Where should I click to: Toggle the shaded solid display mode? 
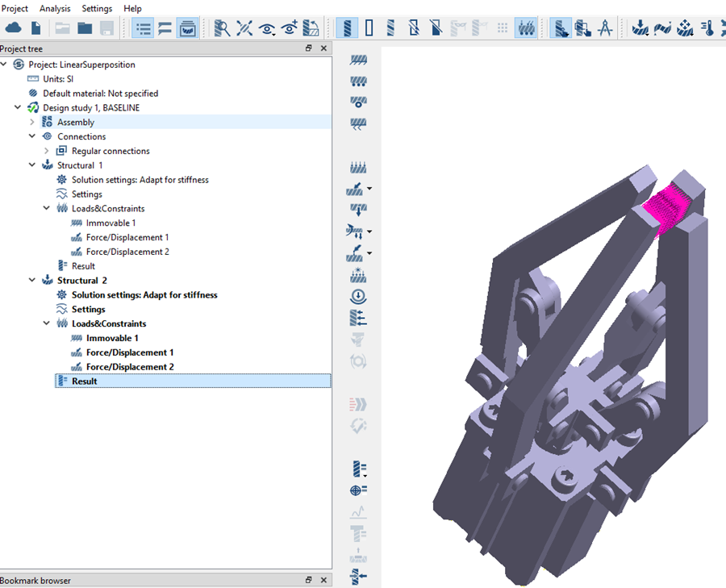(348, 28)
